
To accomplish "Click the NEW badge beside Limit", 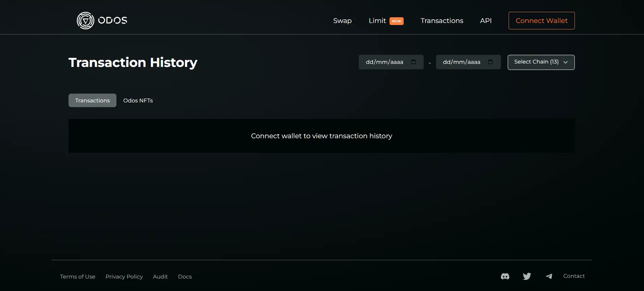I will tap(396, 21).
